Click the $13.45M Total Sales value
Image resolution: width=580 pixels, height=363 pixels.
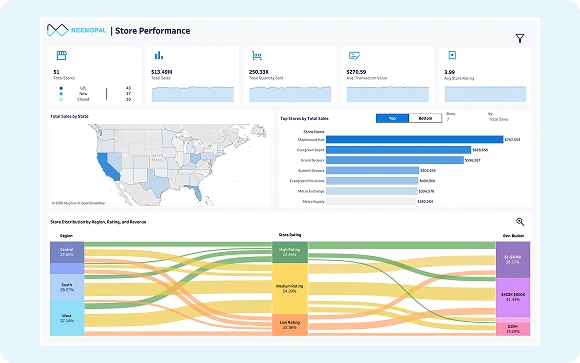pyautogui.click(x=162, y=72)
